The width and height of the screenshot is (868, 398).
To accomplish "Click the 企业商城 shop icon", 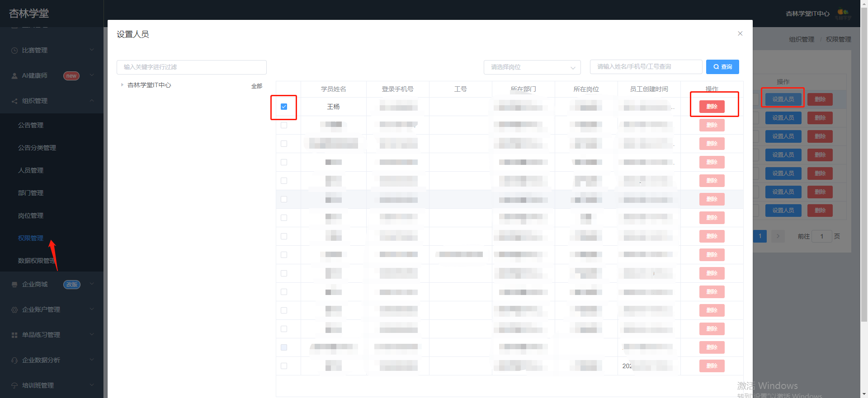I will [x=14, y=284].
